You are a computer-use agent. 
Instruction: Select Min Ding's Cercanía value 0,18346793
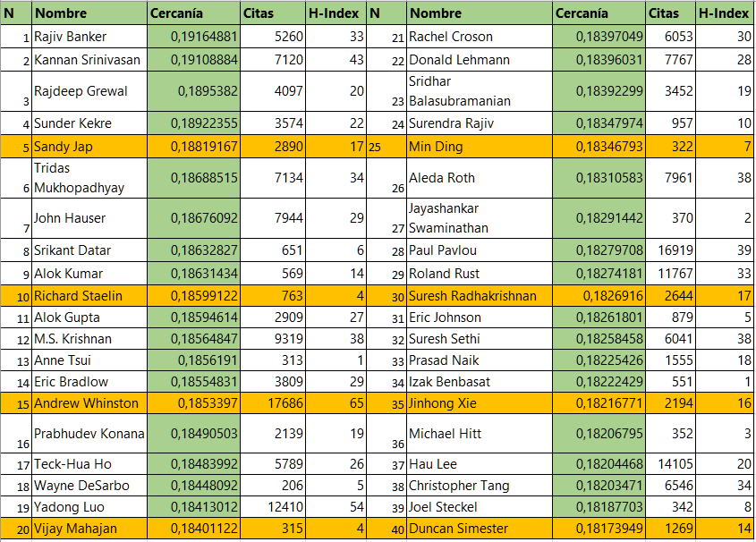[599, 147]
